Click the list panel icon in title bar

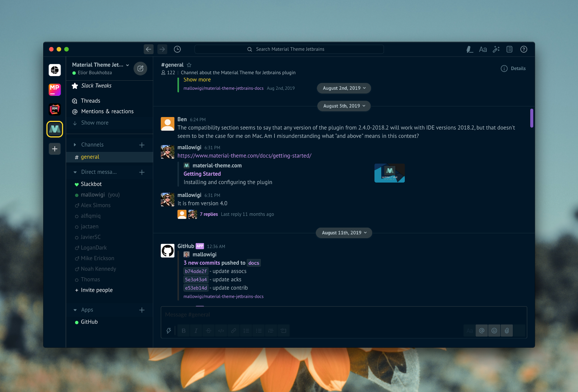[x=509, y=49]
